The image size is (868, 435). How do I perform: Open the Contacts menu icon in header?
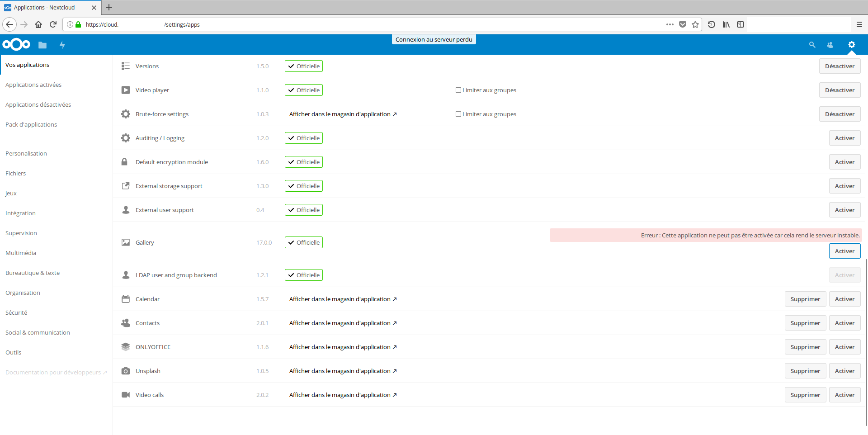point(830,45)
